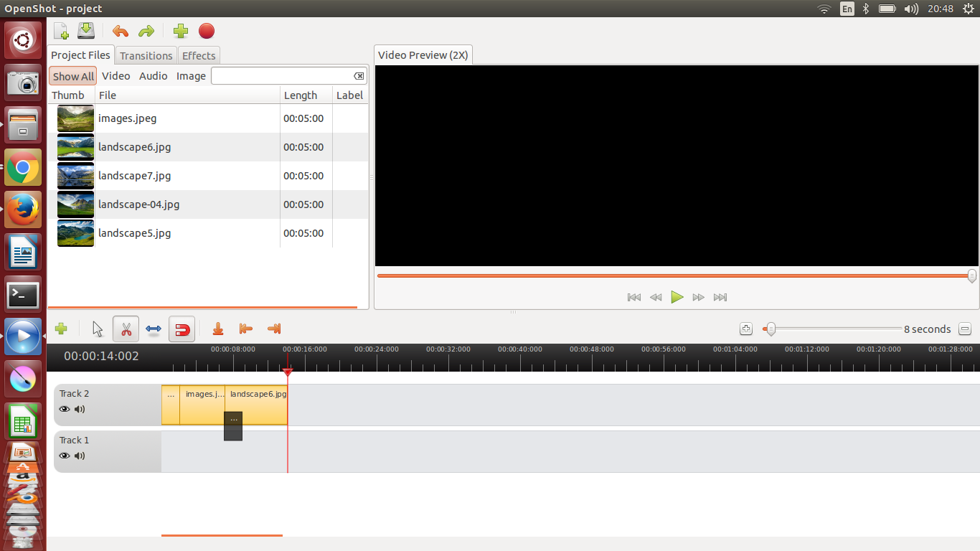
Task: Select the landscape6.jpg file row
Action: (x=208, y=147)
